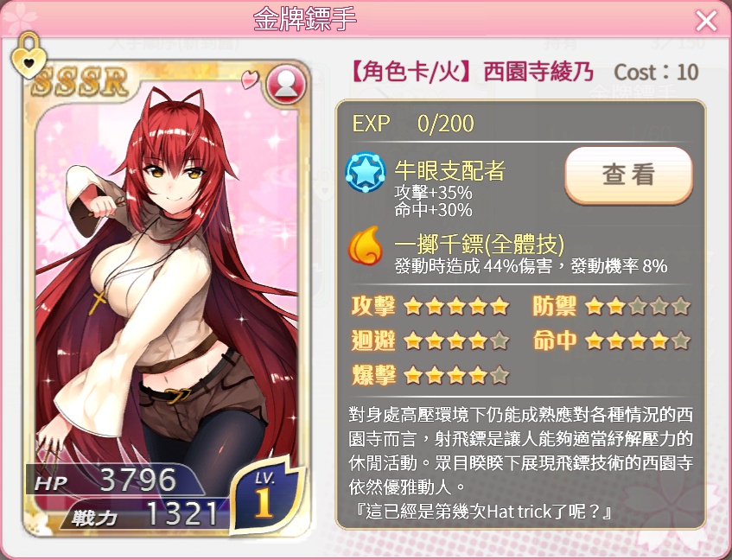
Task: Click the flame skill icon
Action: [365, 245]
